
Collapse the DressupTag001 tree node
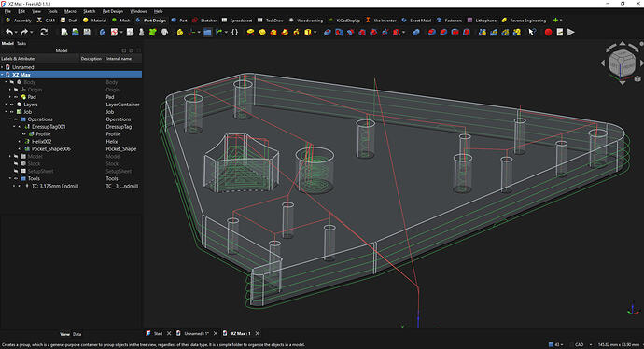coord(14,127)
